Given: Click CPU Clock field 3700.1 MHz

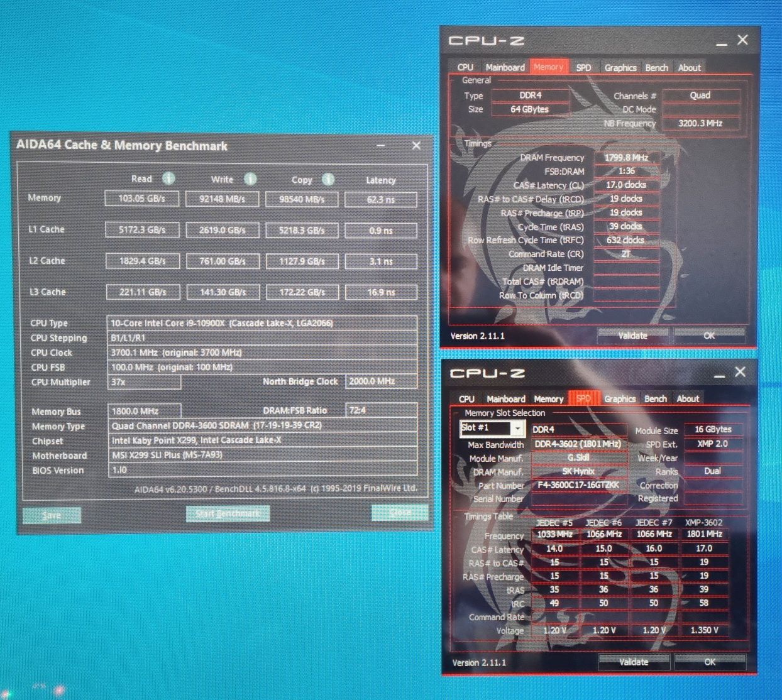Looking at the screenshot, I should [x=262, y=353].
